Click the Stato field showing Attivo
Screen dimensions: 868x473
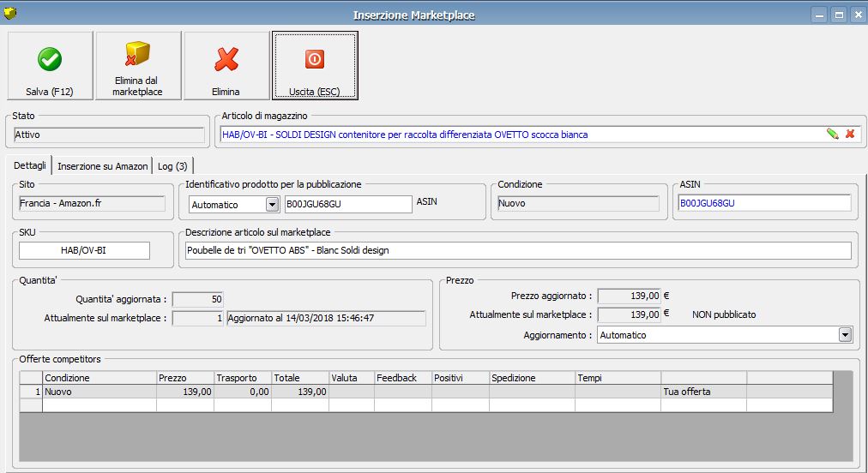tap(109, 135)
